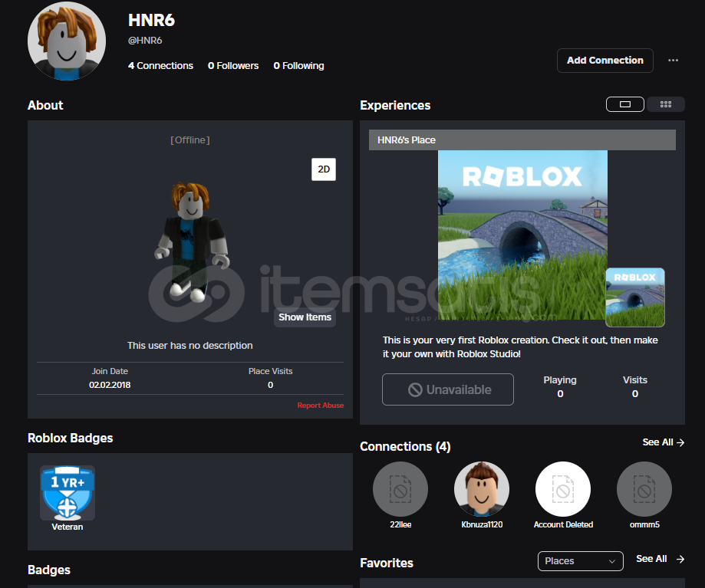Click the Kbnuza1120 connection name

[x=482, y=524]
